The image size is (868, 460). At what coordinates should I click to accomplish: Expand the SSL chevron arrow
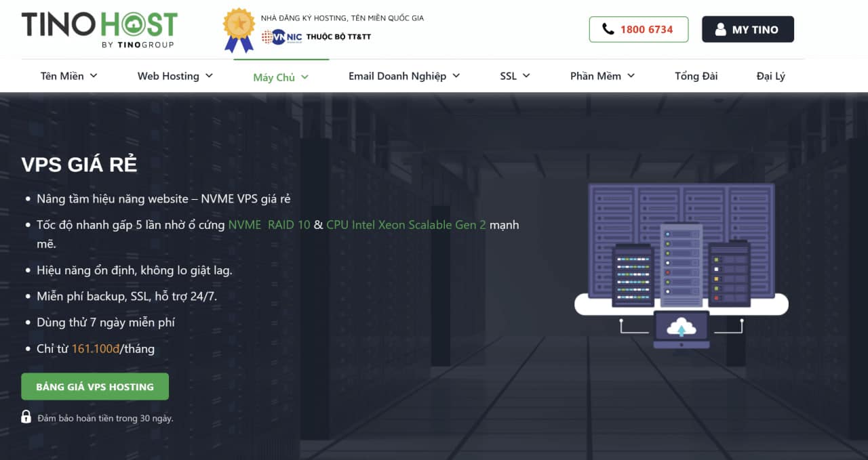(x=526, y=76)
